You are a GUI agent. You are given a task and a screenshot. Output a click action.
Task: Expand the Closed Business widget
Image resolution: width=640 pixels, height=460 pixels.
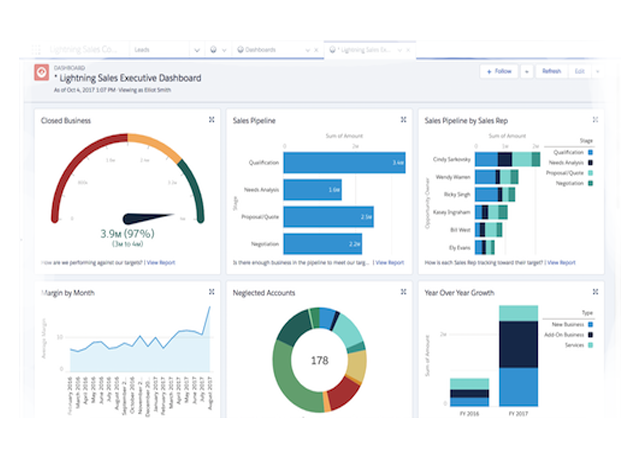(211, 120)
